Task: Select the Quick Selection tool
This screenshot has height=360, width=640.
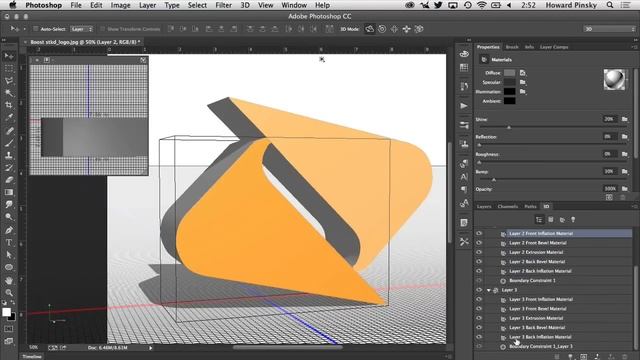Action: pos(9,93)
